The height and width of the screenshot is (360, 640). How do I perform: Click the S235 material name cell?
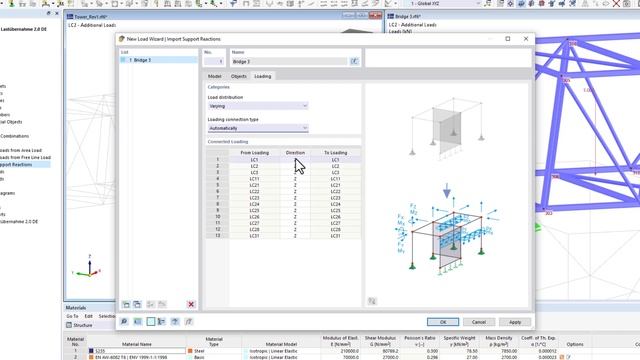140,351
